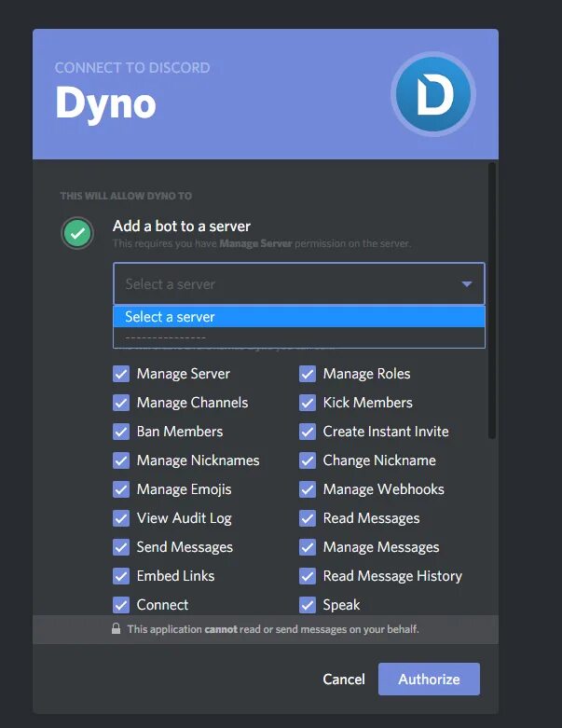Click the Add a bot to a server heading
Screen dimensions: 562x728
pos(182,227)
